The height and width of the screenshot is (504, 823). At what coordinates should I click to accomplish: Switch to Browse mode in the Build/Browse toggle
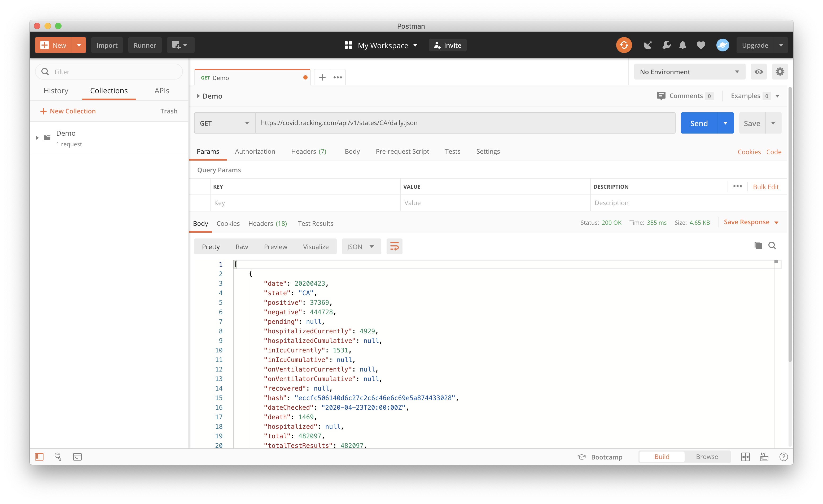click(707, 457)
